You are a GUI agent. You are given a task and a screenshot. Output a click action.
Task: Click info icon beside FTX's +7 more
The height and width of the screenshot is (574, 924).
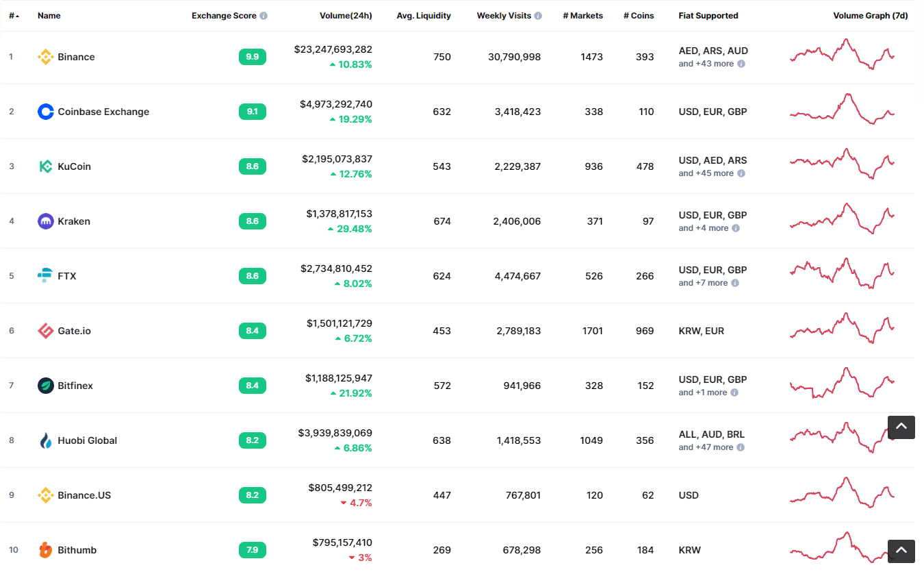tap(735, 283)
